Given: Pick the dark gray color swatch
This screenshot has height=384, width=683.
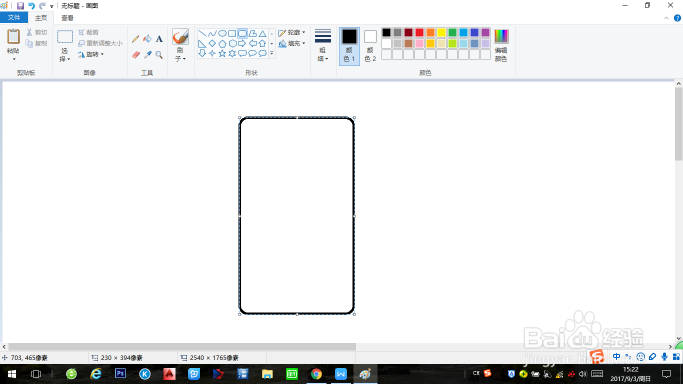Looking at the screenshot, I should click(397, 33).
